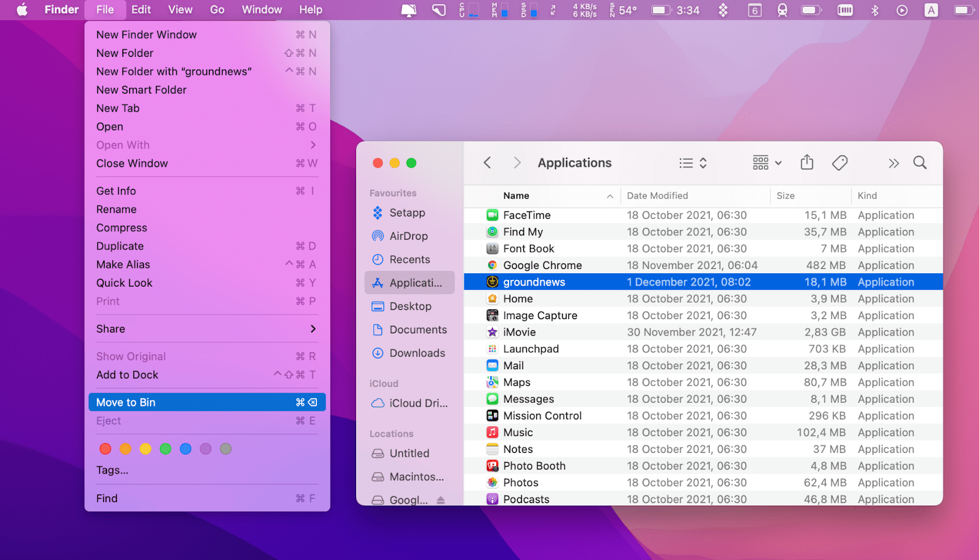979x560 pixels.
Task: Open Setapp in Finder sidebar
Action: click(409, 213)
